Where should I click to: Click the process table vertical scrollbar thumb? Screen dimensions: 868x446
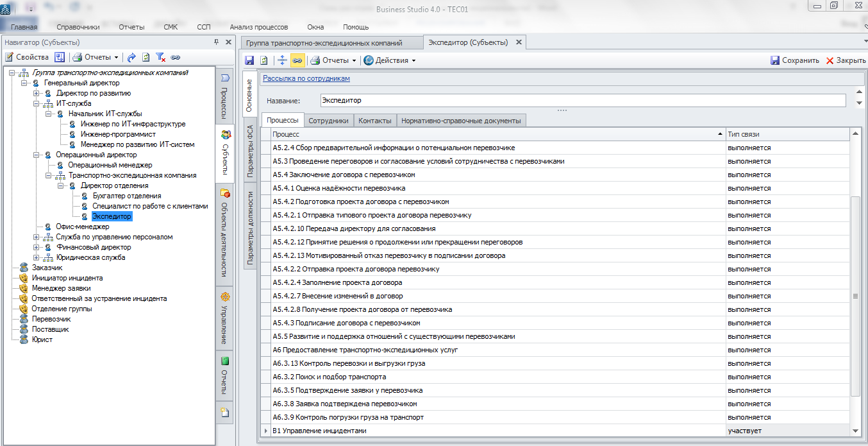(x=855, y=295)
